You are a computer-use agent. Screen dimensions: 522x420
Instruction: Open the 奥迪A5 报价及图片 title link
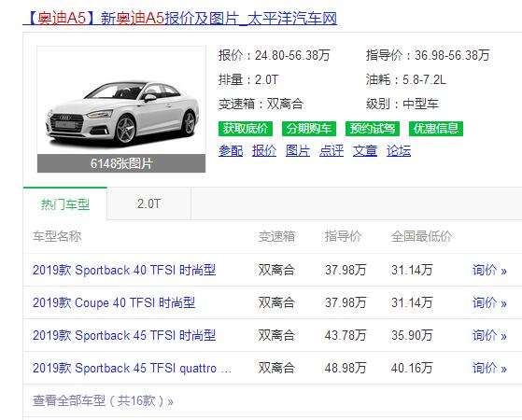coord(180,19)
